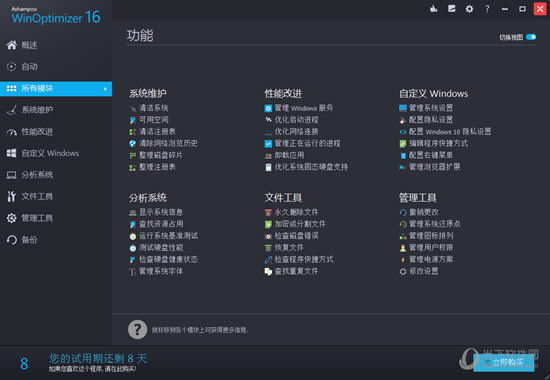Viewport: 550px width, 380px height.
Task: Click 恢复文件 text
Action: tap(289, 248)
